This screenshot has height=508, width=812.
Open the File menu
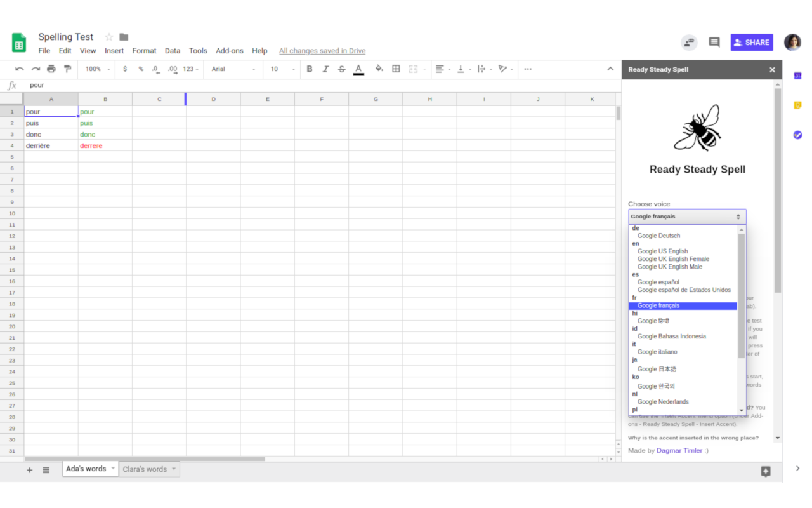click(44, 51)
